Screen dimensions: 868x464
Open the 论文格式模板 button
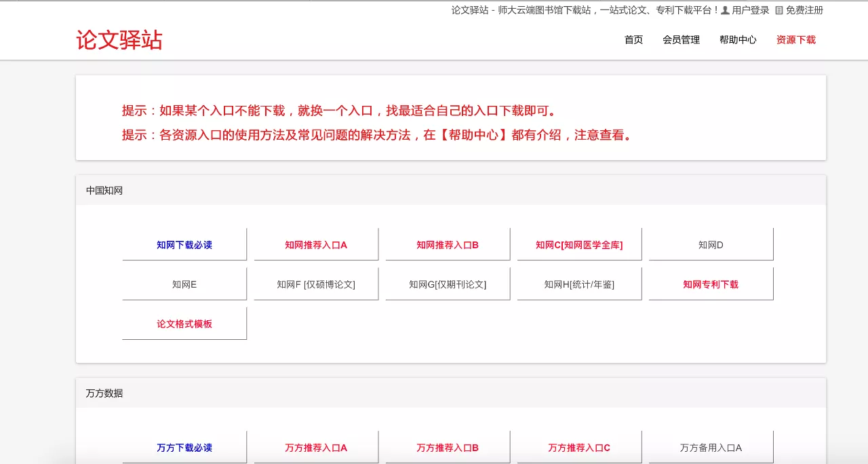pyautogui.click(x=184, y=323)
